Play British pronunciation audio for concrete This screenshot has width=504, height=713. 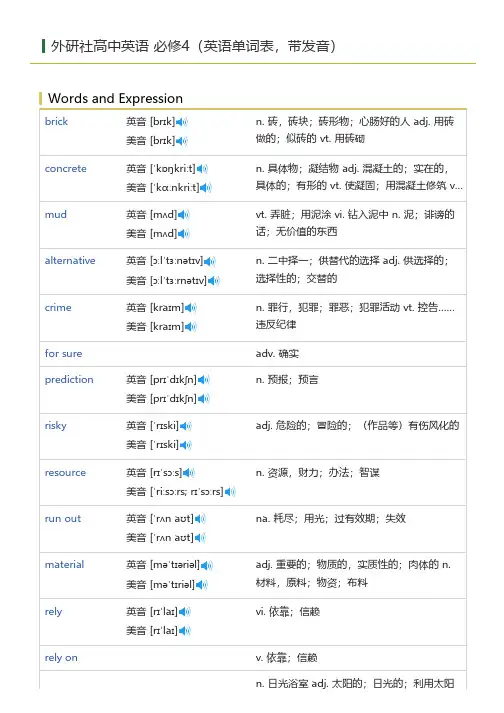coord(202,169)
